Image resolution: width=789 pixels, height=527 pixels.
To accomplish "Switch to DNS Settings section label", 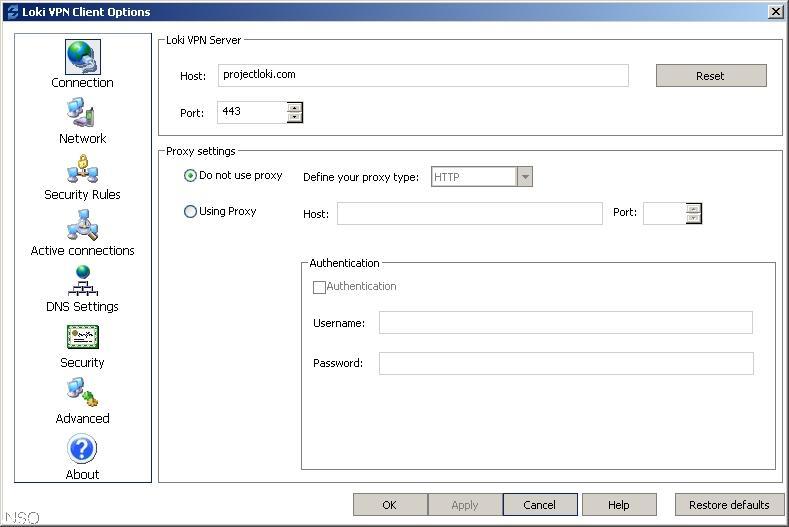I will pyautogui.click(x=83, y=307).
